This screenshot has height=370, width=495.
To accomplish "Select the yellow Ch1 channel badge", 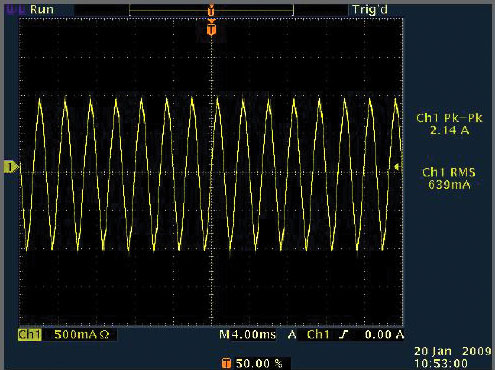I will pyautogui.click(x=30, y=334).
